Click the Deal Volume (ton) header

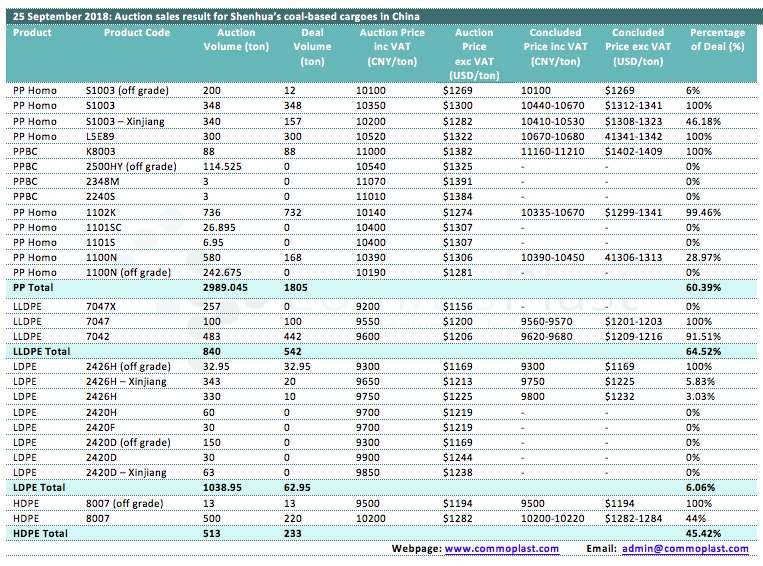click(x=313, y=47)
